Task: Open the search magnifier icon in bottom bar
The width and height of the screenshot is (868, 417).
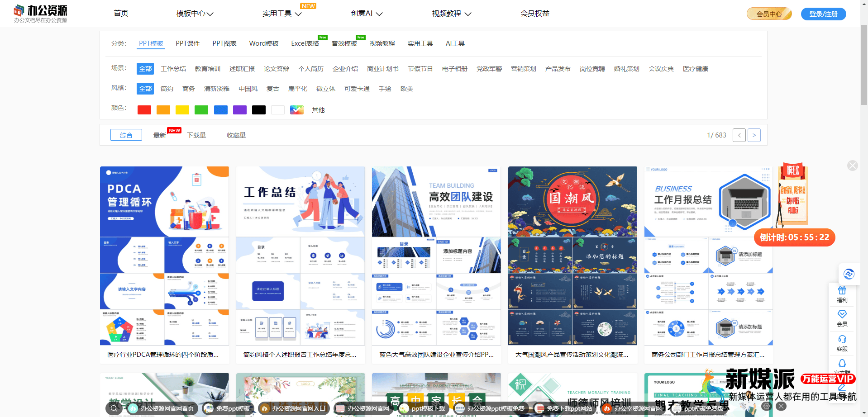Action: [114, 408]
